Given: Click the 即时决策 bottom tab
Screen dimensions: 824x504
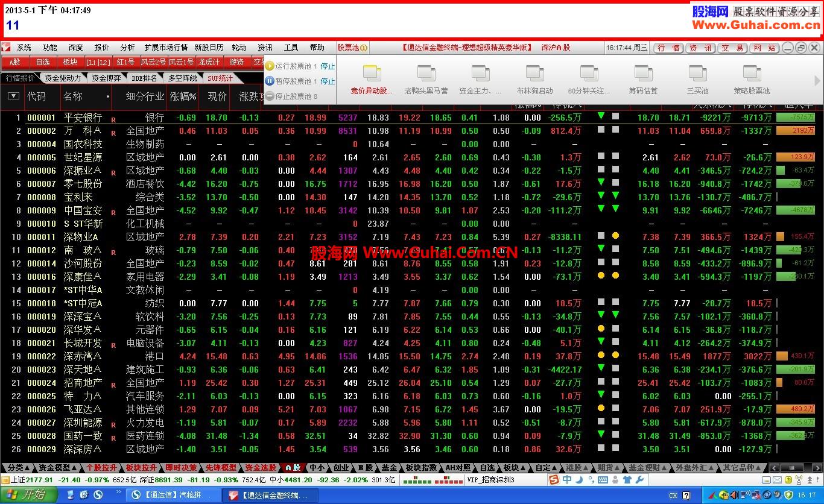Looking at the screenshot, I should [181, 468].
